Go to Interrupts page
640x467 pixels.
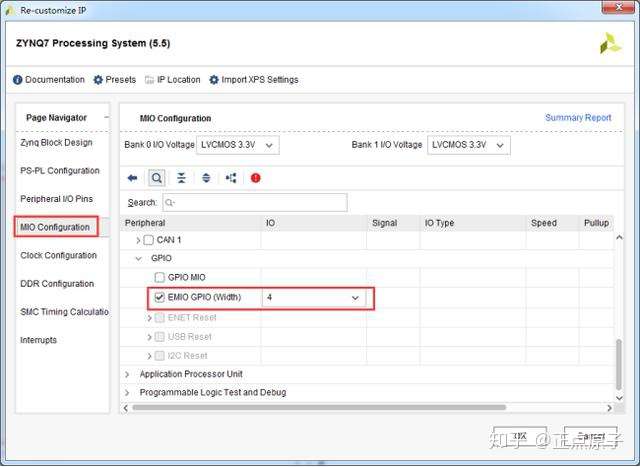tap(38, 340)
